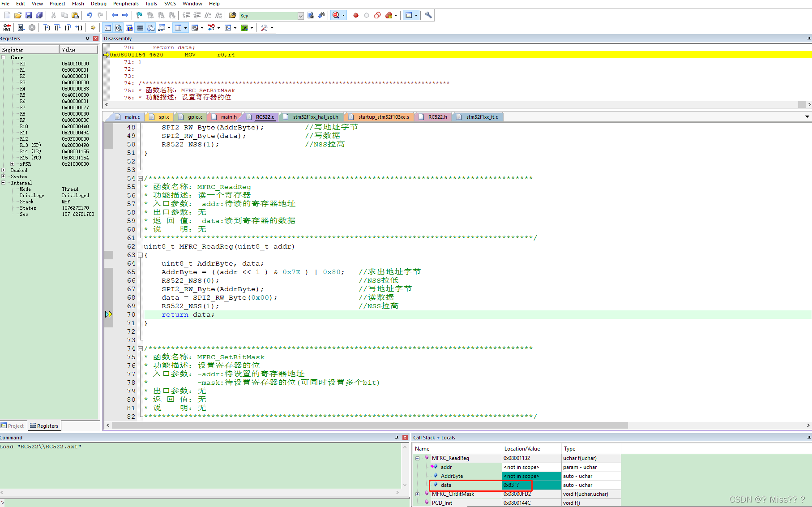812x507 pixels.
Task: Switch to the Project panel tab
Action: click(x=13, y=426)
